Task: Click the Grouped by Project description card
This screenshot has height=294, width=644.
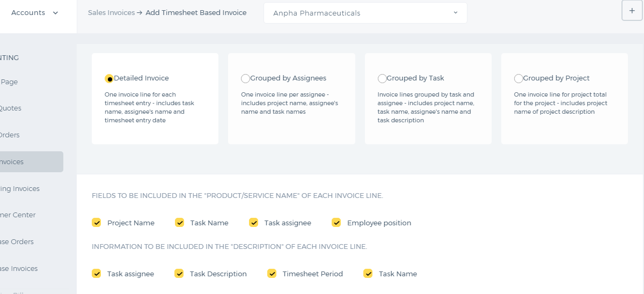Action: [x=565, y=99]
